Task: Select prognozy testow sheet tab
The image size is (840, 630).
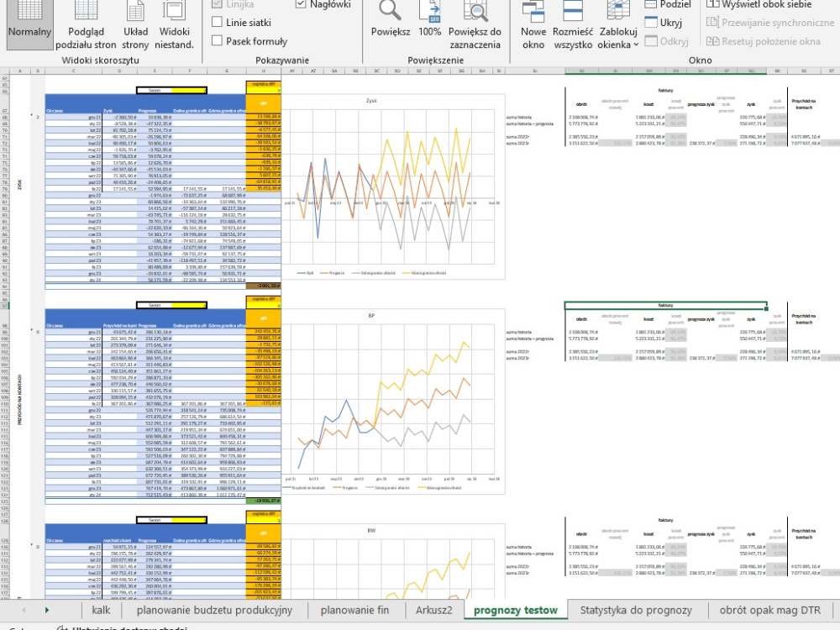Action: (x=516, y=610)
